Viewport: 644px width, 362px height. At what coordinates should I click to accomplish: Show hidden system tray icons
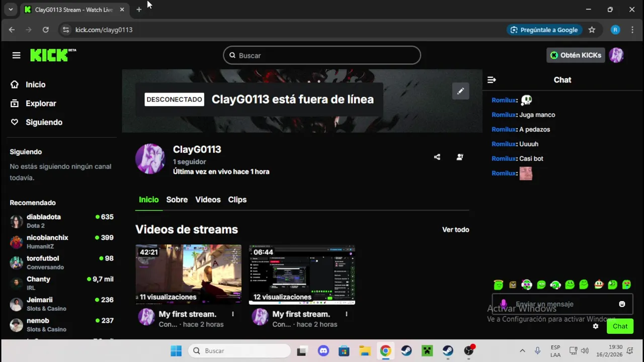pyautogui.click(x=522, y=351)
